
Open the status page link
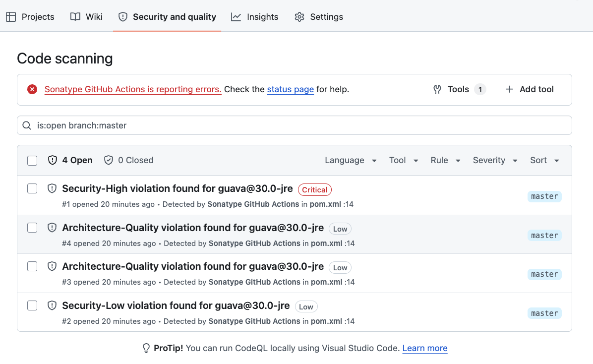click(x=291, y=89)
